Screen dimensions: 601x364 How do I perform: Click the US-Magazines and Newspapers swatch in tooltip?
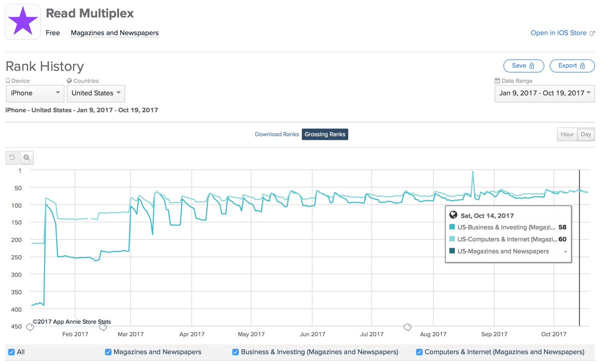453,251
